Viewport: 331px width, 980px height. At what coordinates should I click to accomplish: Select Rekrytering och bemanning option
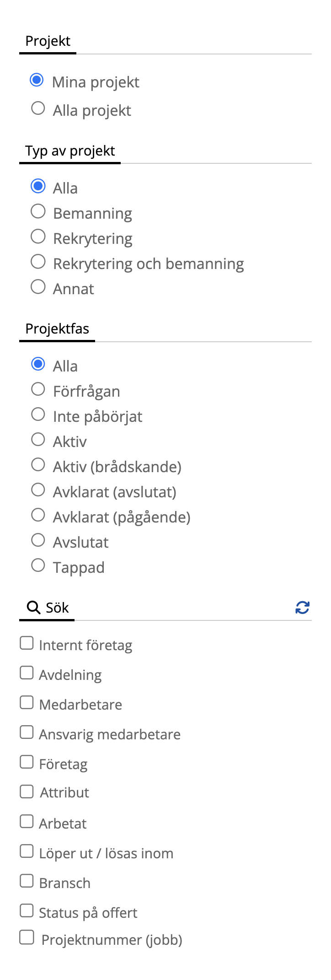click(x=38, y=262)
